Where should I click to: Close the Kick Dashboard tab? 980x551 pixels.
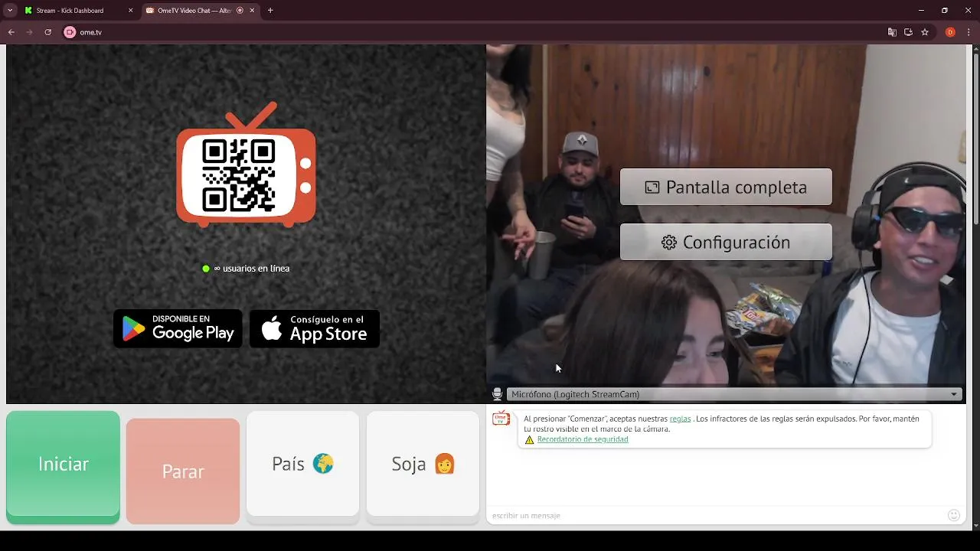coord(130,11)
